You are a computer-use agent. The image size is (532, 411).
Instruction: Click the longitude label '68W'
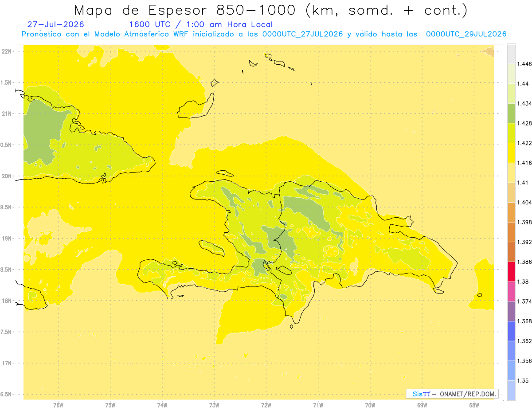(x=474, y=405)
